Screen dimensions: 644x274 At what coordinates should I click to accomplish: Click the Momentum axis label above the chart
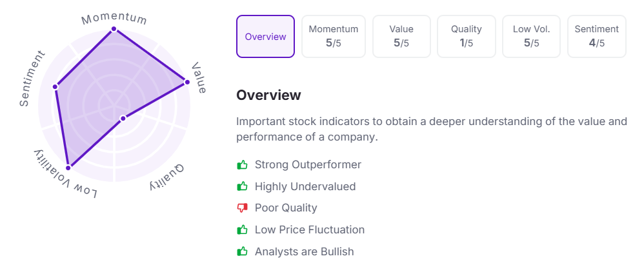point(114,18)
